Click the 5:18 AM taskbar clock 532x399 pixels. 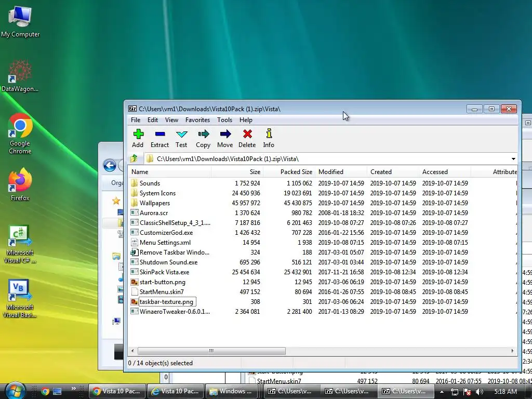(x=506, y=392)
